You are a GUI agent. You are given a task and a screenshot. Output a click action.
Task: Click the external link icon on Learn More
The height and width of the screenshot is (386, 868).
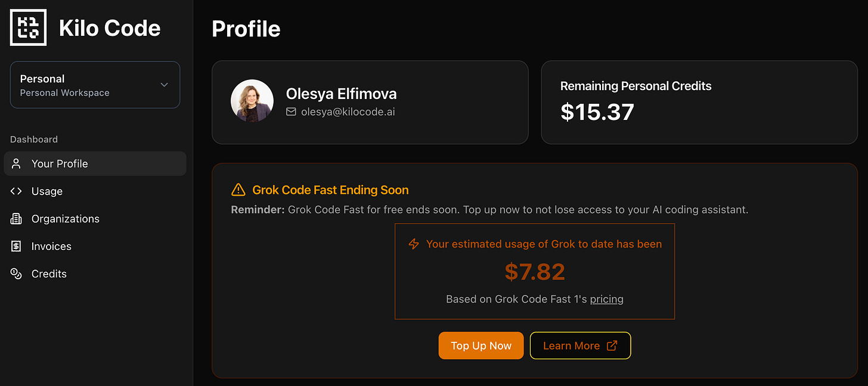pos(612,345)
